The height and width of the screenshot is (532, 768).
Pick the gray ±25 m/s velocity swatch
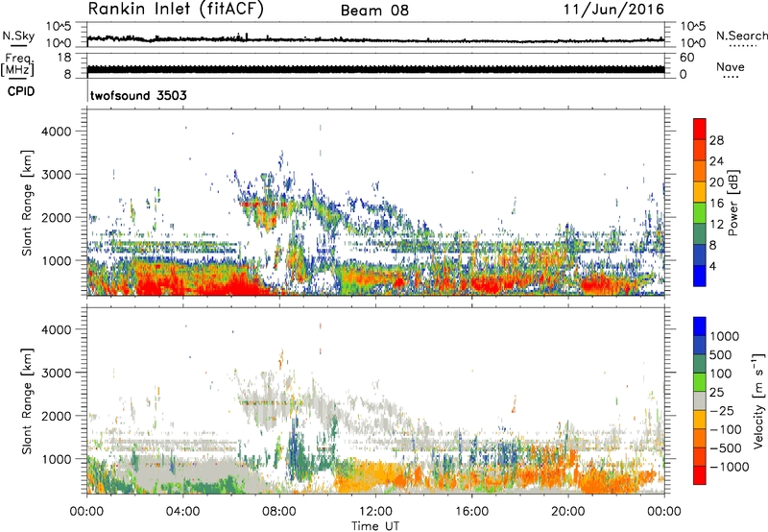[700, 400]
